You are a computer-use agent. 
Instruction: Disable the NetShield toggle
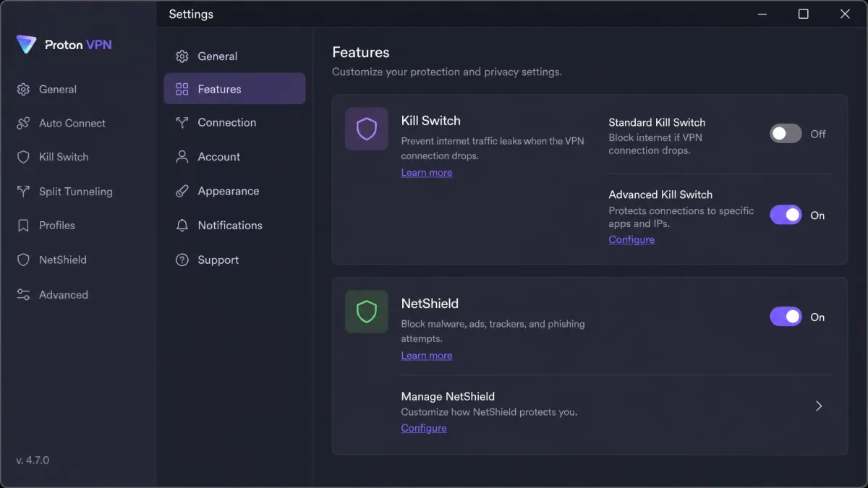pyautogui.click(x=786, y=317)
